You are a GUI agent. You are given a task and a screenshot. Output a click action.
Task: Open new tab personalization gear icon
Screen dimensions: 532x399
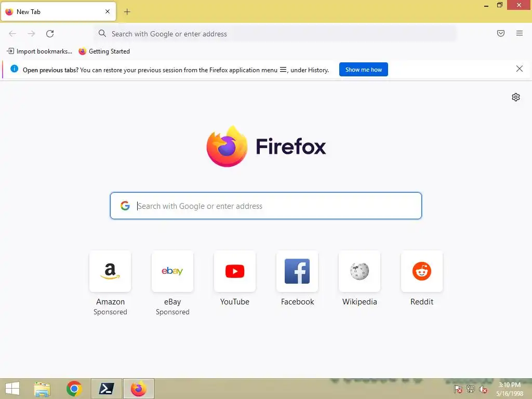[x=515, y=97]
